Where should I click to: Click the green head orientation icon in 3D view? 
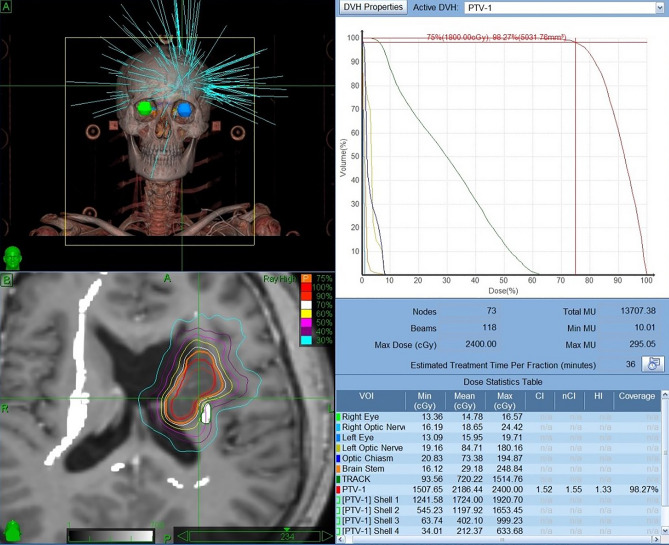coord(12,258)
